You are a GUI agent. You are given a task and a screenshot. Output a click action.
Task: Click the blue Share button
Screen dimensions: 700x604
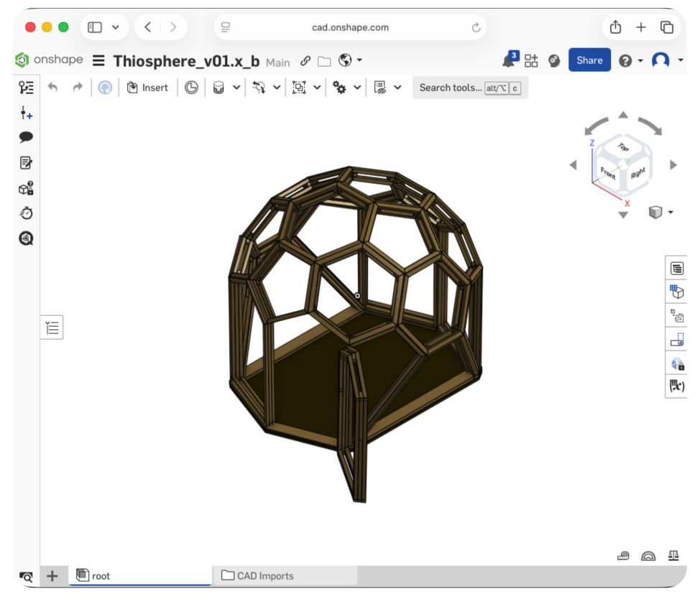tap(589, 60)
